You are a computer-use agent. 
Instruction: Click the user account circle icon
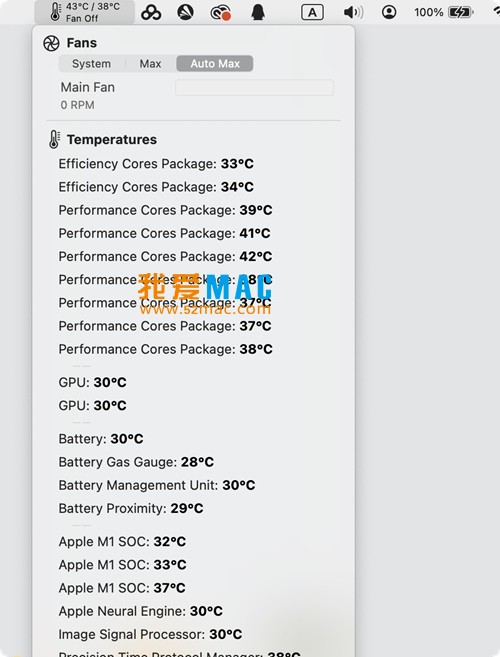(x=389, y=12)
